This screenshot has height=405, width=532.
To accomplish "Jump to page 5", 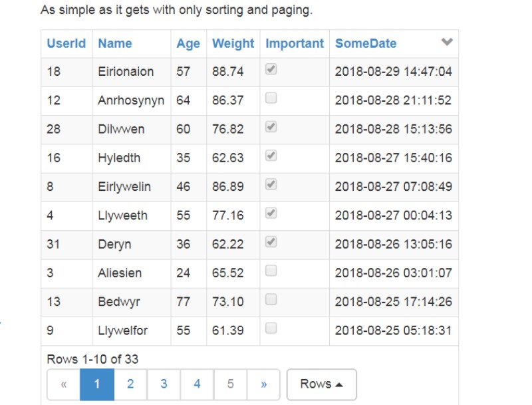I will point(230,384).
